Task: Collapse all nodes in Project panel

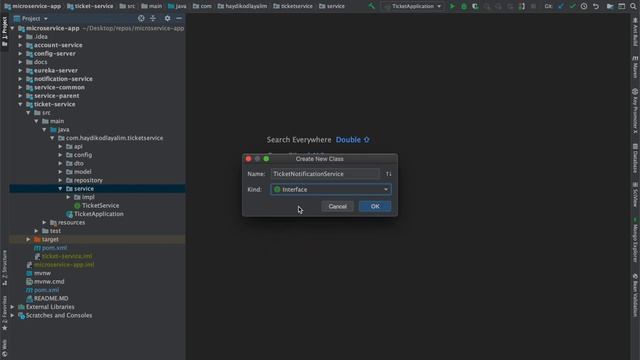Action: click(x=153, y=18)
